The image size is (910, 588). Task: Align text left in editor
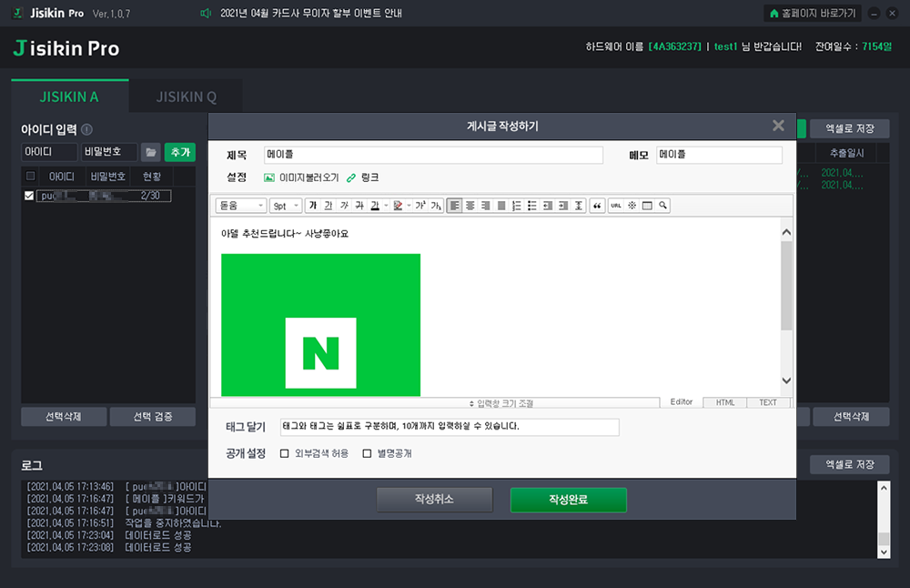point(455,206)
